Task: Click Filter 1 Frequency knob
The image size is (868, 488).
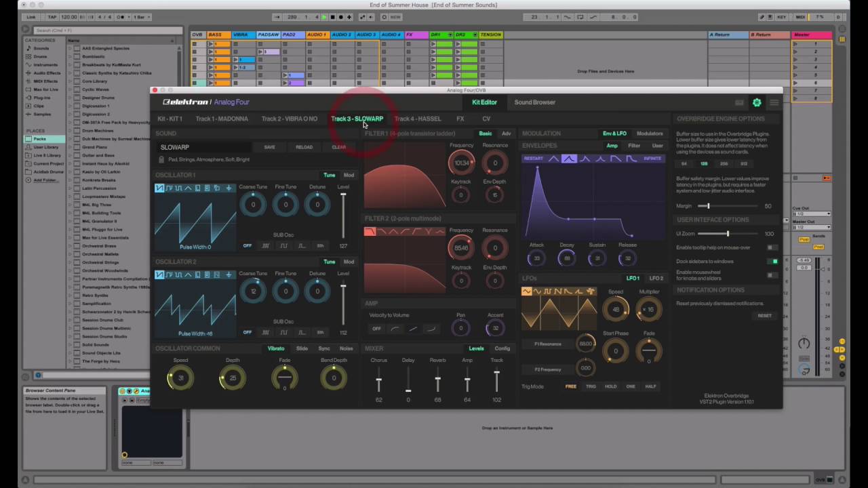Action: click(461, 162)
